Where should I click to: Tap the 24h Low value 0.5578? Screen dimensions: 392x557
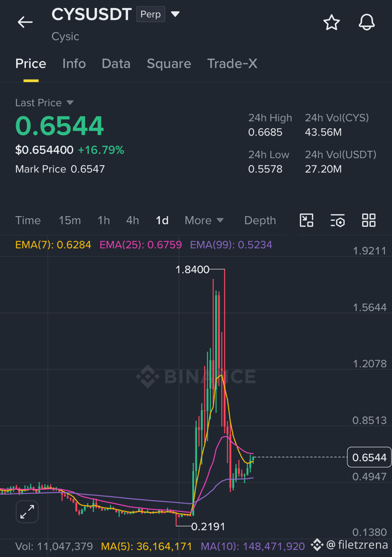[265, 169]
